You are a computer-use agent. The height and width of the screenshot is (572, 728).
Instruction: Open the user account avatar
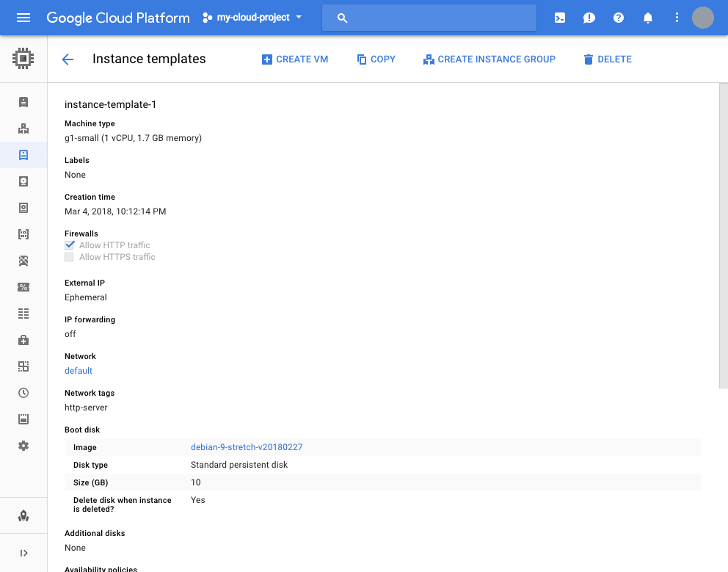tap(703, 18)
